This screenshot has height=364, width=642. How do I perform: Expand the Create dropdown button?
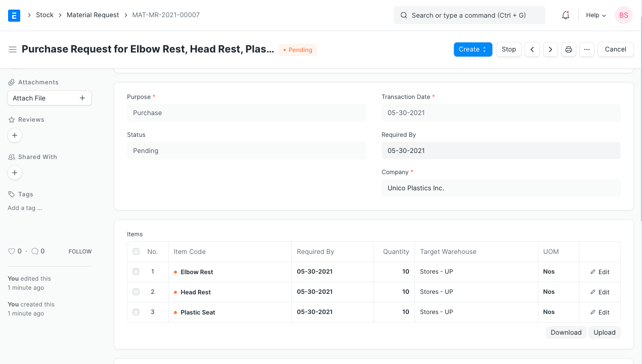(473, 49)
